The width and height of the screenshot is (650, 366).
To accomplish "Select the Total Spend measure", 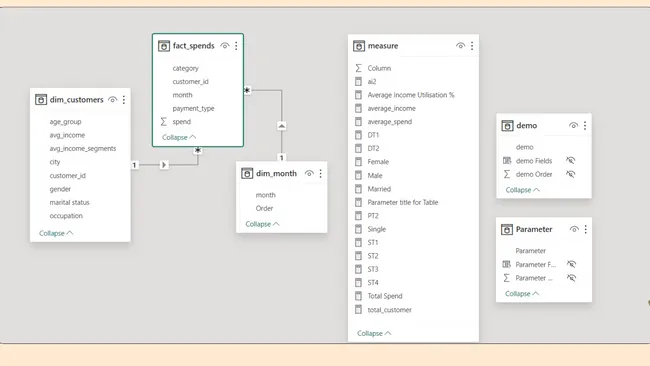I will tap(385, 296).
